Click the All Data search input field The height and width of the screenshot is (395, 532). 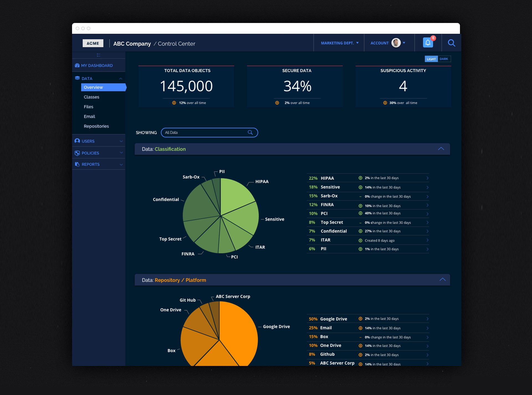click(x=209, y=132)
